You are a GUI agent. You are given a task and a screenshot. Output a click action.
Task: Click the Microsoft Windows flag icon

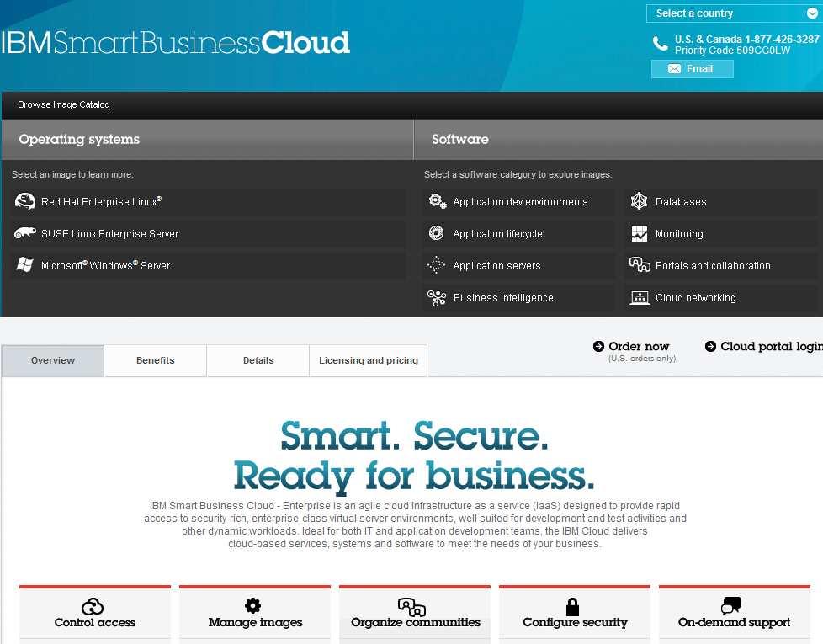[x=24, y=264]
